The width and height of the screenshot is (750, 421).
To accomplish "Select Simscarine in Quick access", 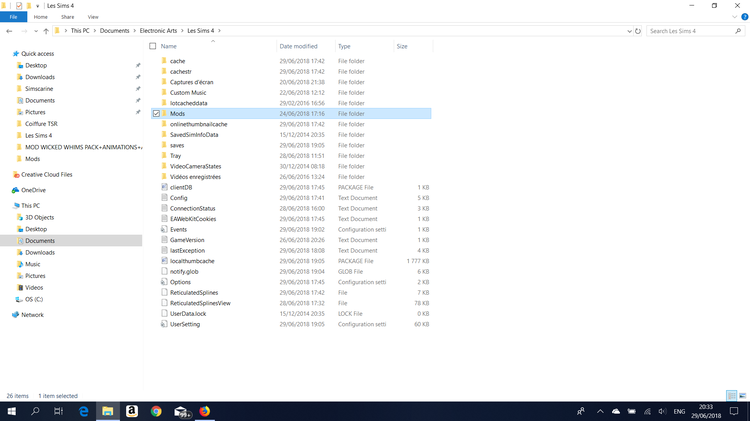I will click(39, 89).
